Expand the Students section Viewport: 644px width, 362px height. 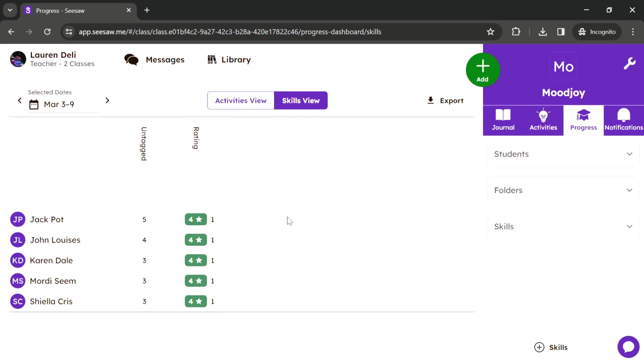pyautogui.click(x=564, y=154)
